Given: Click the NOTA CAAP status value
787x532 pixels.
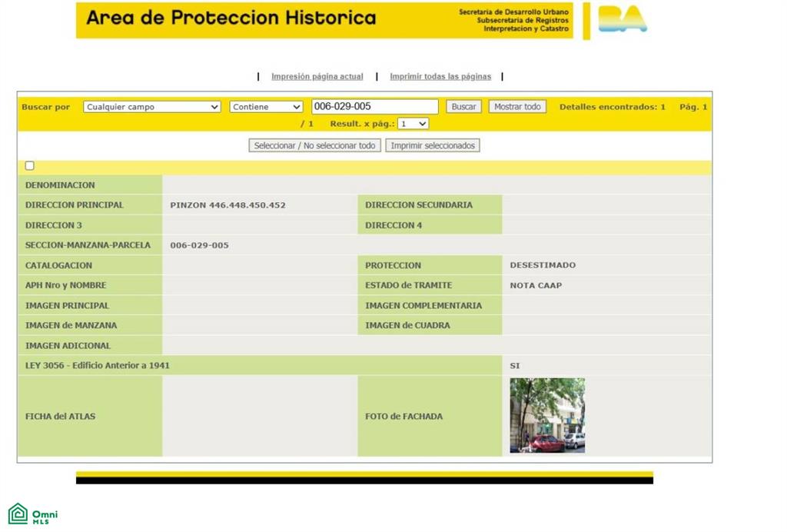Looking at the screenshot, I should (x=536, y=285).
